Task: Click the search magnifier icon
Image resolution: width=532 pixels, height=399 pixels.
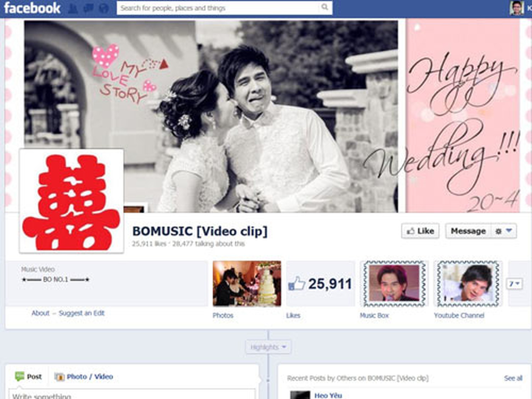Action: [325, 7]
